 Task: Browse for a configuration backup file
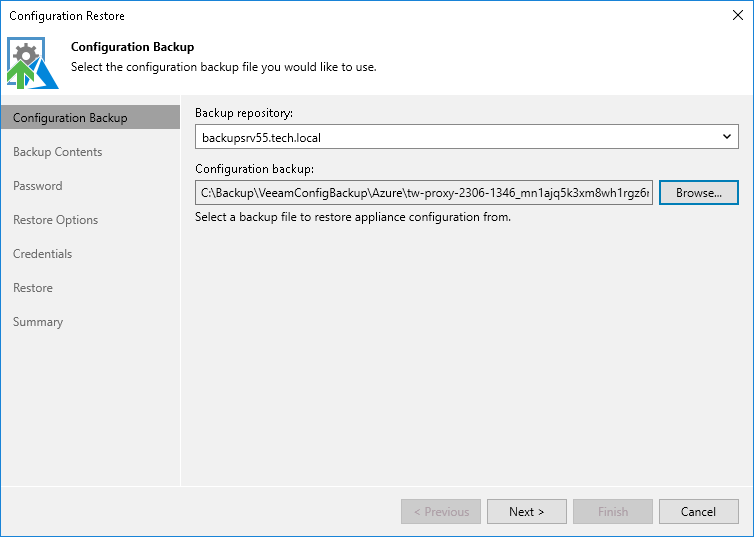(699, 193)
